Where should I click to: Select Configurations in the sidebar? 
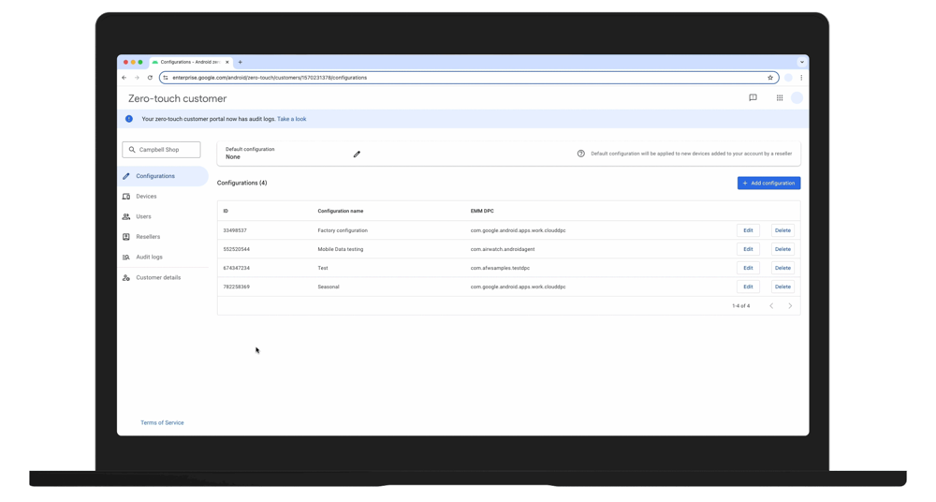pos(163,176)
